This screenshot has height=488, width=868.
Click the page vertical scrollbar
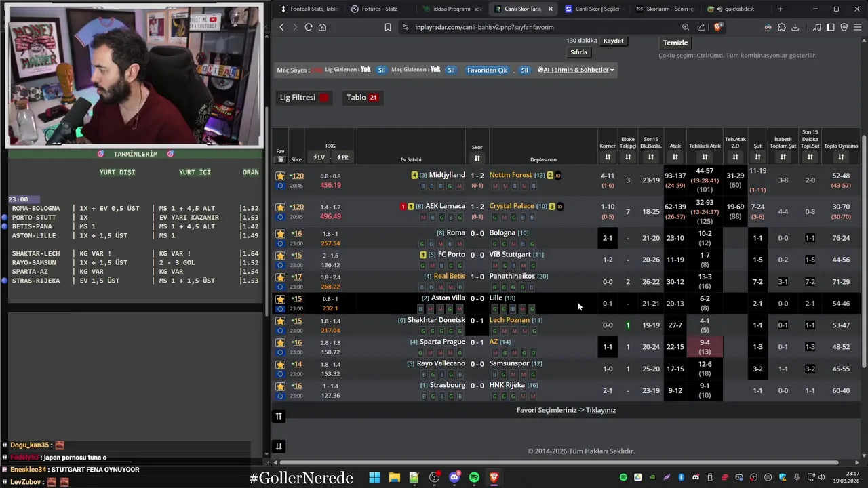tap(864, 251)
